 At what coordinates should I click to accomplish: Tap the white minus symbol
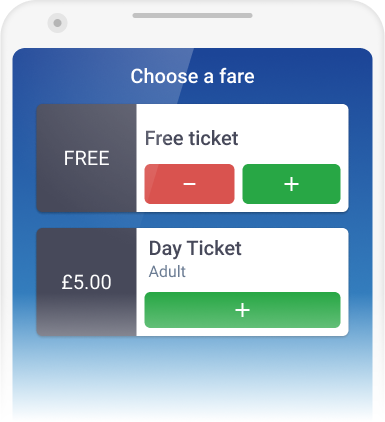(189, 184)
